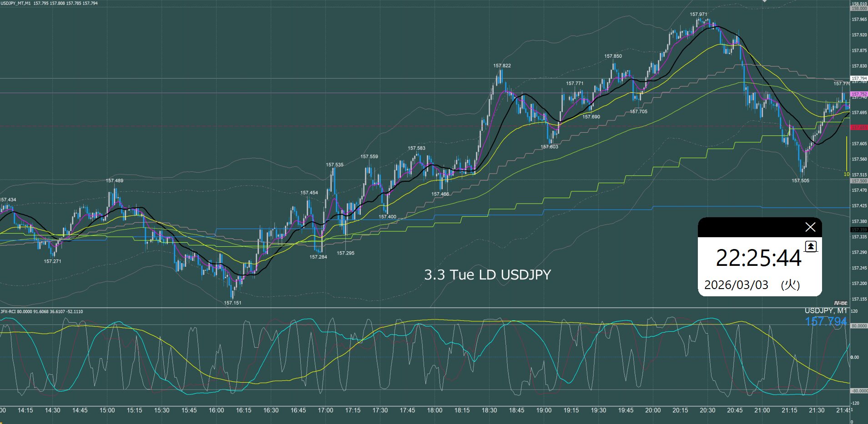
Task: Click the white 157.794 current price tag
Action: [x=859, y=79]
